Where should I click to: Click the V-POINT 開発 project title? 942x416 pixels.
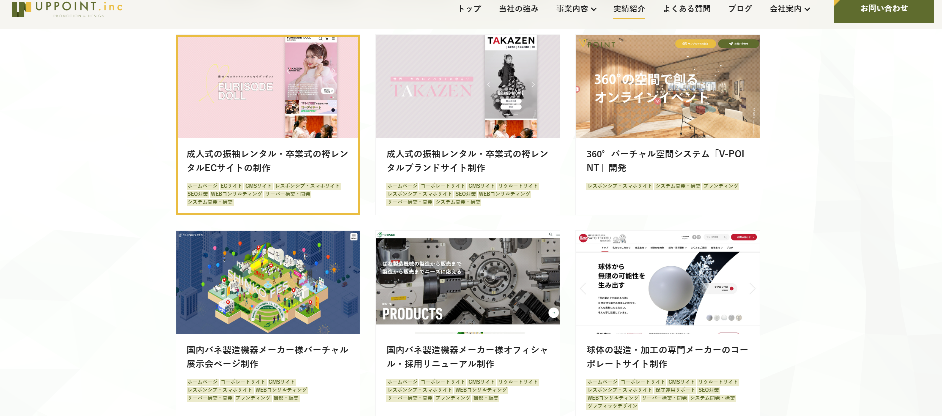pos(665,161)
